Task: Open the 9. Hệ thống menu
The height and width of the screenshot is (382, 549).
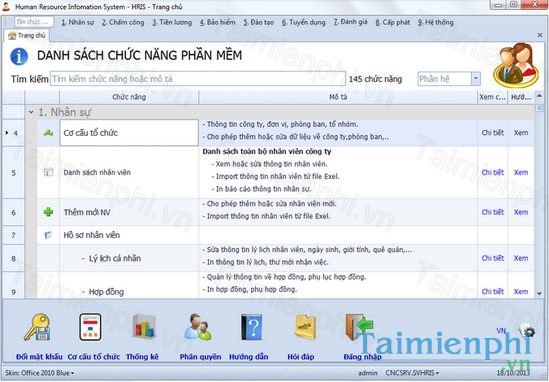Action: 436,22
